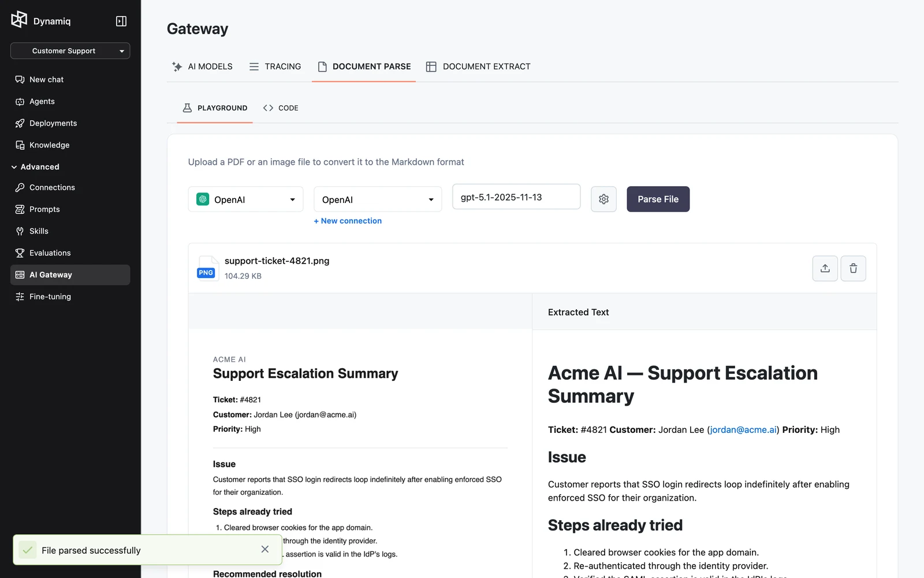
Task: Select AI Gateway in the sidebar
Action: coord(70,275)
